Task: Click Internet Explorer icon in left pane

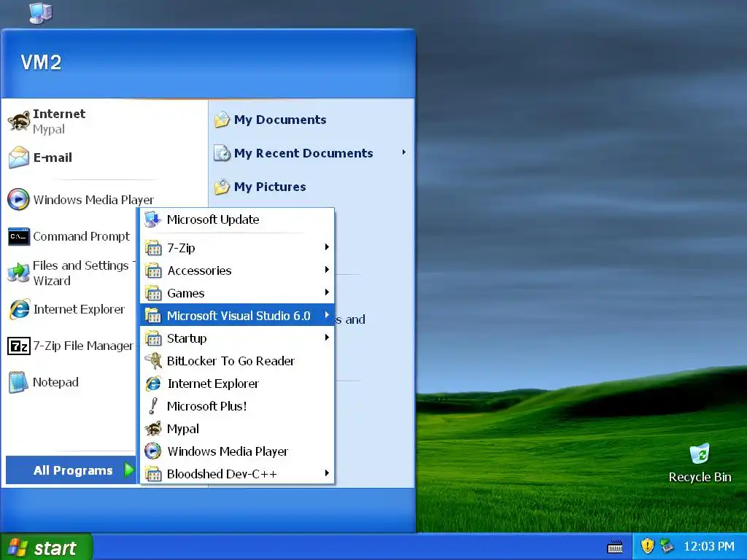Action: coord(19,309)
